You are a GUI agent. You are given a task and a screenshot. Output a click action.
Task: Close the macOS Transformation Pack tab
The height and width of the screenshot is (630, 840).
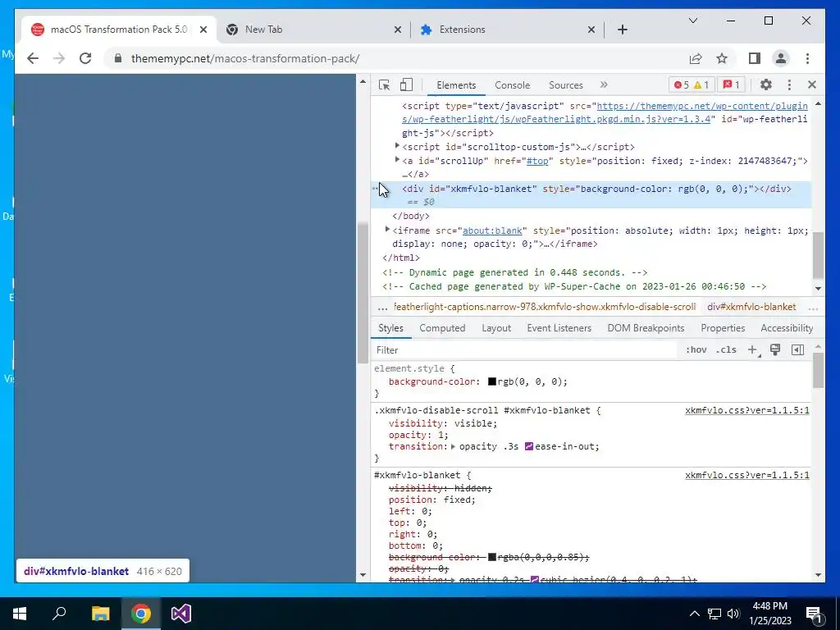203,30
